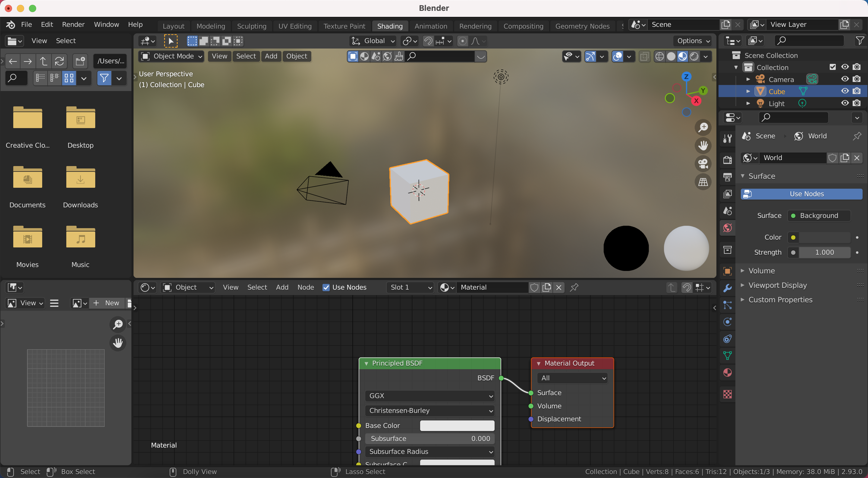Switch to the Modeling workspace tab
The height and width of the screenshot is (478, 868).
[211, 26]
